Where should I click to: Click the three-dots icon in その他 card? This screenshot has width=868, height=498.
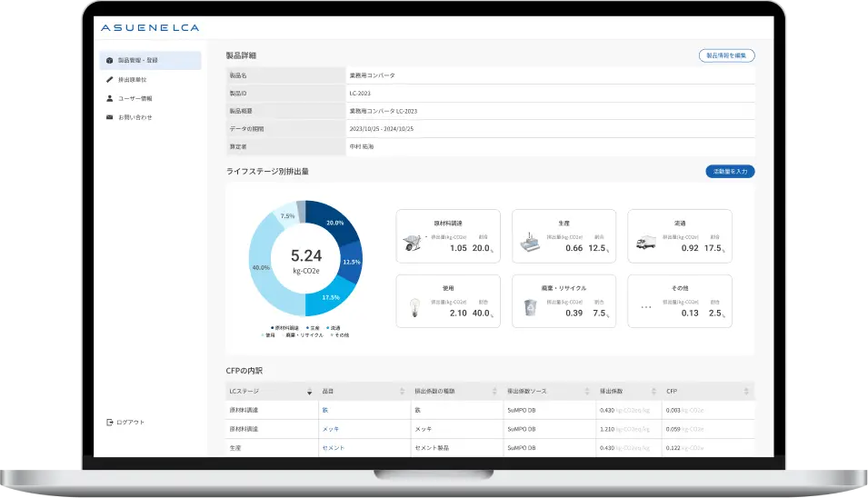point(646,308)
